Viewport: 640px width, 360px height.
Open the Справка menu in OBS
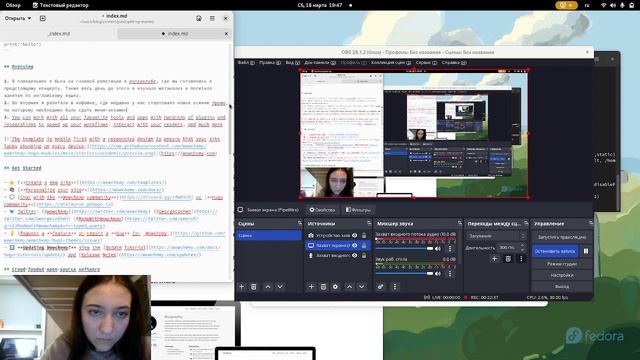454,62
